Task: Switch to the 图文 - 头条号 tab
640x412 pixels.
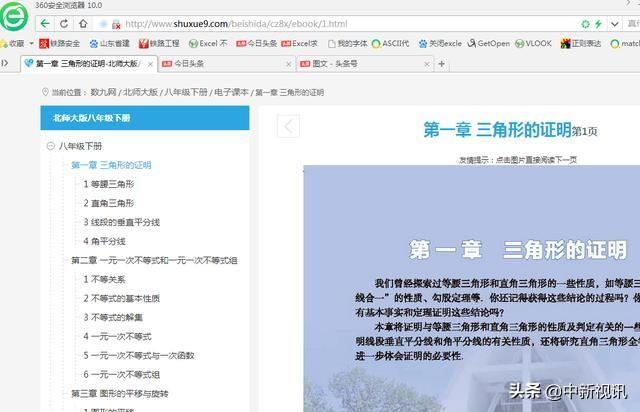Action: click(x=365, y=64)
